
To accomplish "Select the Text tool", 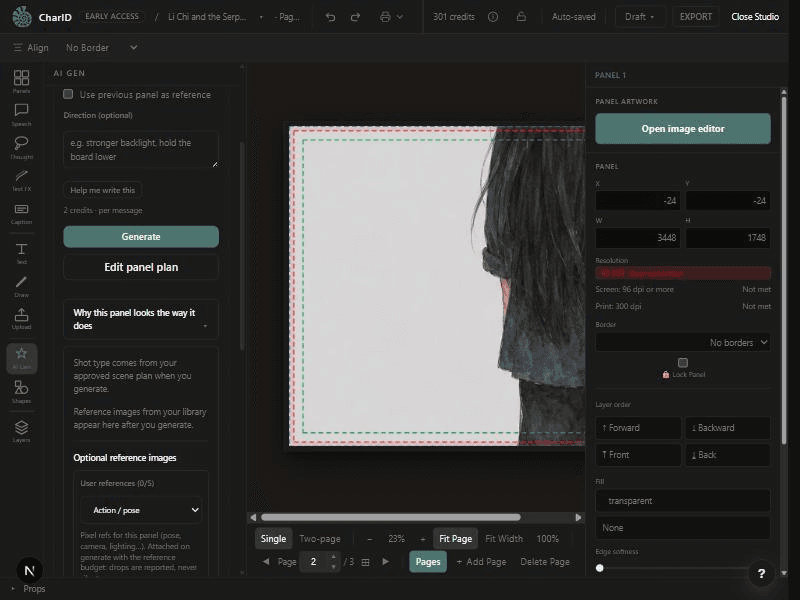I will pos(21,253).
